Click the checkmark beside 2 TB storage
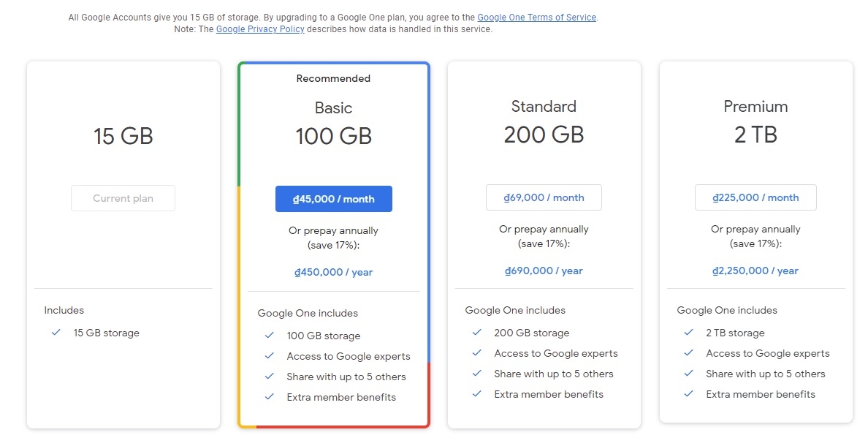 click(x=688, y=333)
